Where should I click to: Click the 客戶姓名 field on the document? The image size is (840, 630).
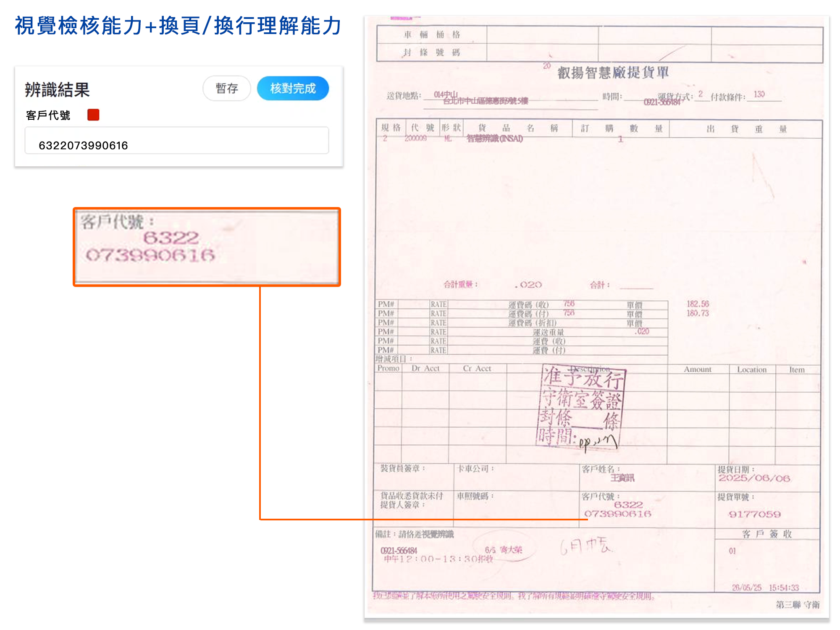622,478
